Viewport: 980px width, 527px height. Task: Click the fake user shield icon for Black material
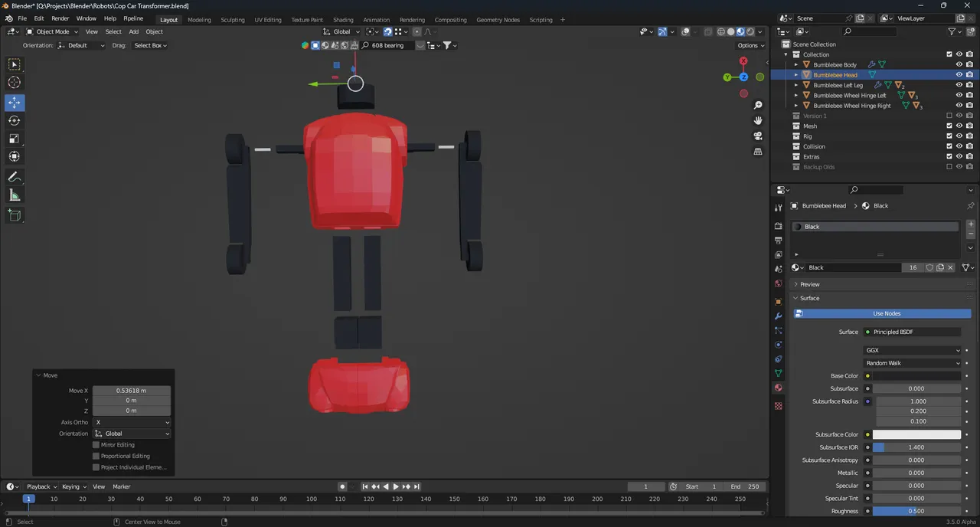[929, 267]
